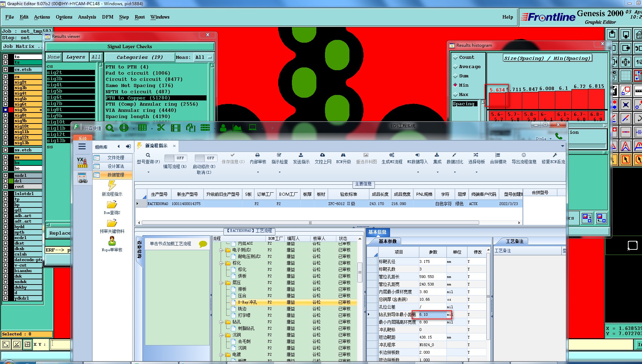The image size is (642, 364).
Task: Click the green phone icon in EDS window
Action: 559,136
